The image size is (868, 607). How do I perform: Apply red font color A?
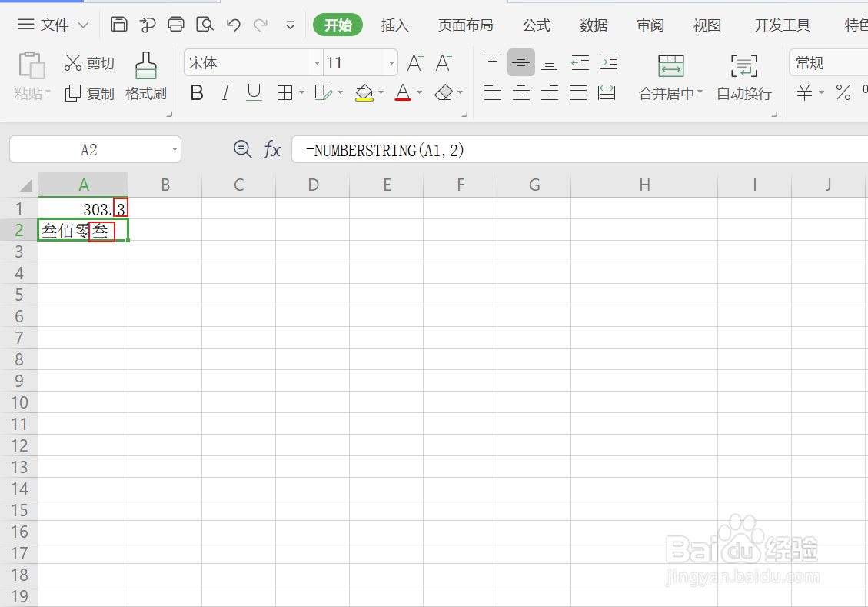coord(403,92)
